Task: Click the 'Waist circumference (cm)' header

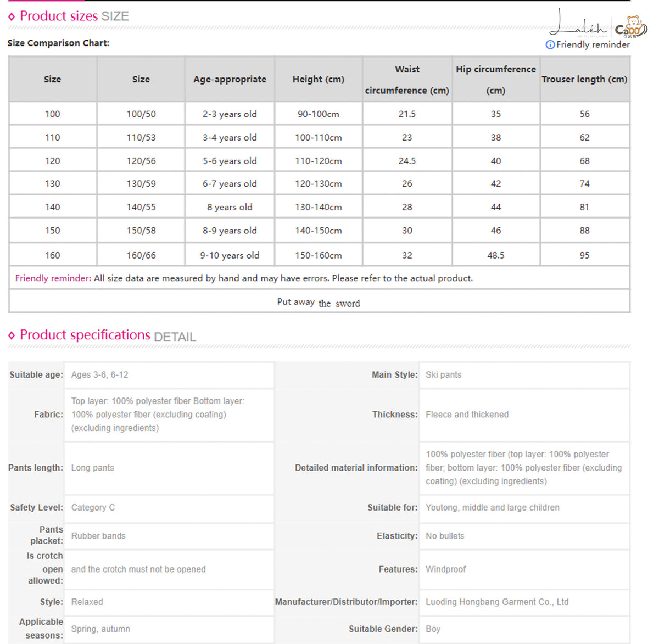Action: coord(407,80)
